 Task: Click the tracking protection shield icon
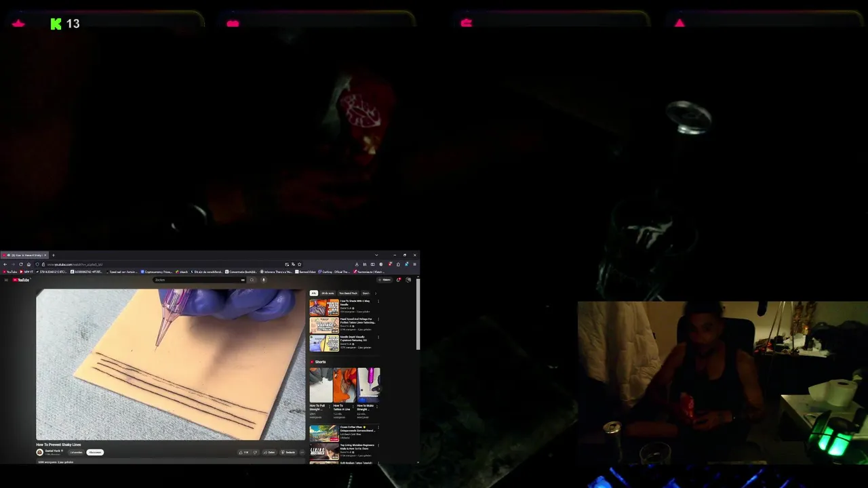(x=37, y=264)
